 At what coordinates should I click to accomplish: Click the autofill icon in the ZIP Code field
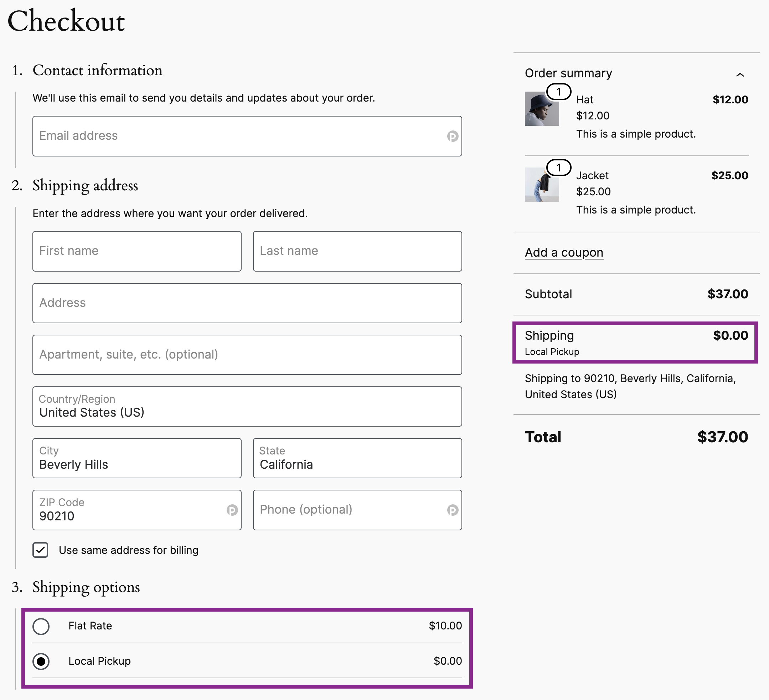click(233, 510)
